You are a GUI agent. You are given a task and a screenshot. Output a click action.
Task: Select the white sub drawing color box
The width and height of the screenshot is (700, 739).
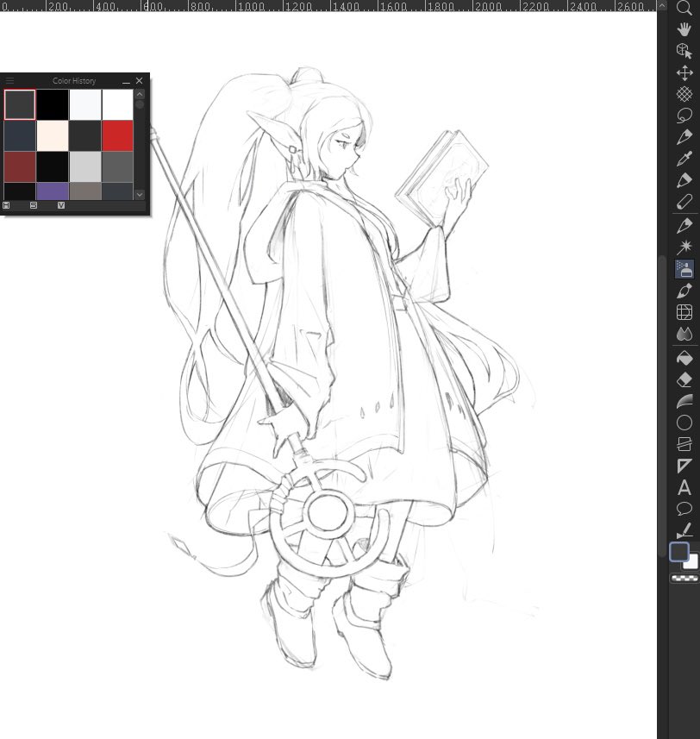[x=692, y=563]
